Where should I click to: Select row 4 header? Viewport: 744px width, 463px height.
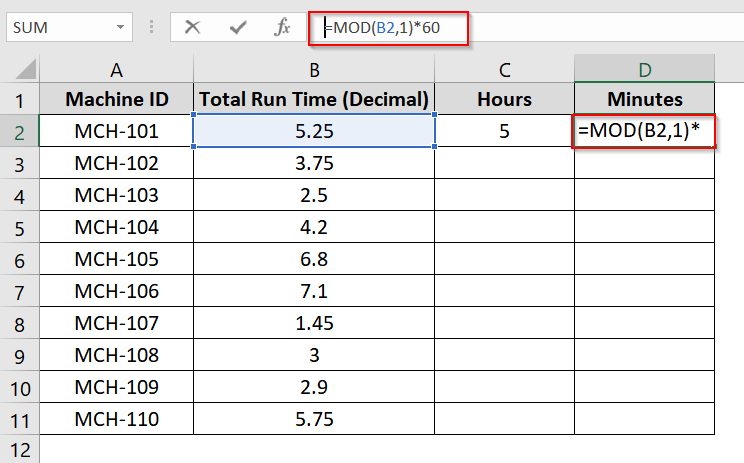click(19, 195)
